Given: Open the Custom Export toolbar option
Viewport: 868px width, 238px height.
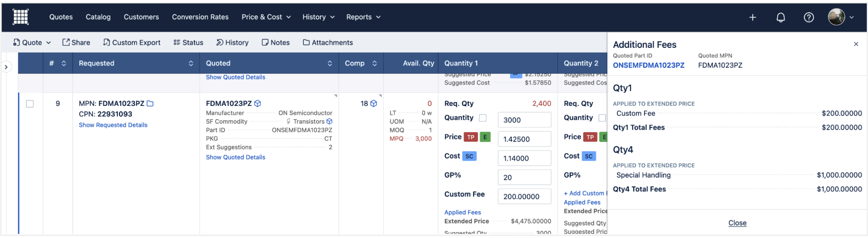Looking at the screenshot, I should click(x=132, y=43).
